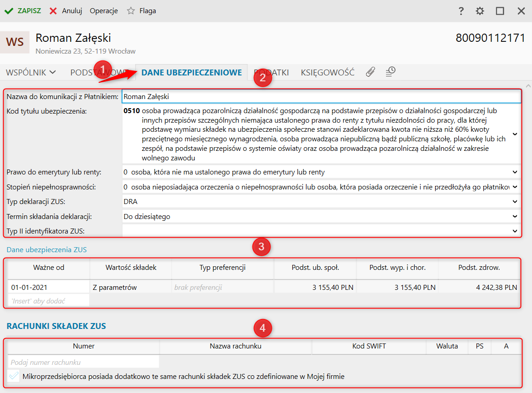This screenshot has width=532, height=393.
Task: Click the Podst. zdrow. column header
Action: click(x=479, y=268)
